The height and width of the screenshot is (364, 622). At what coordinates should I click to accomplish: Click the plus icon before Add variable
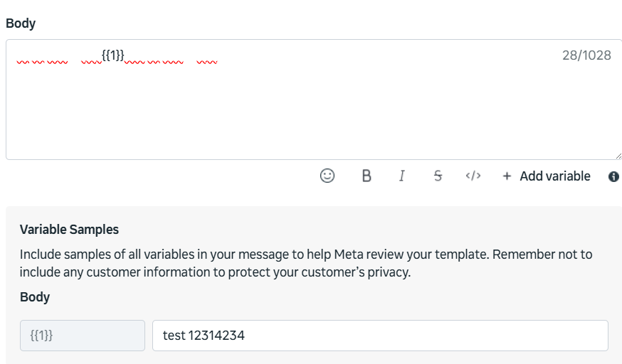[x=507, y=176]
